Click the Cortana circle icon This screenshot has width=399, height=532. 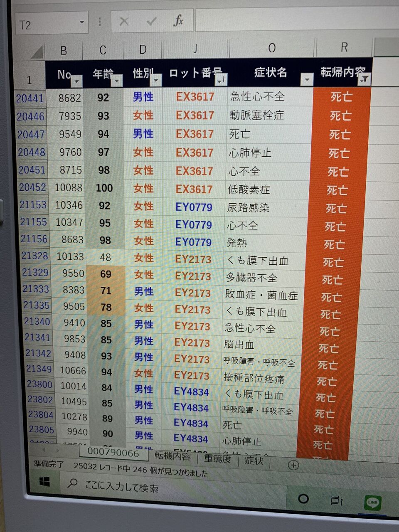[x=303, y=498]
